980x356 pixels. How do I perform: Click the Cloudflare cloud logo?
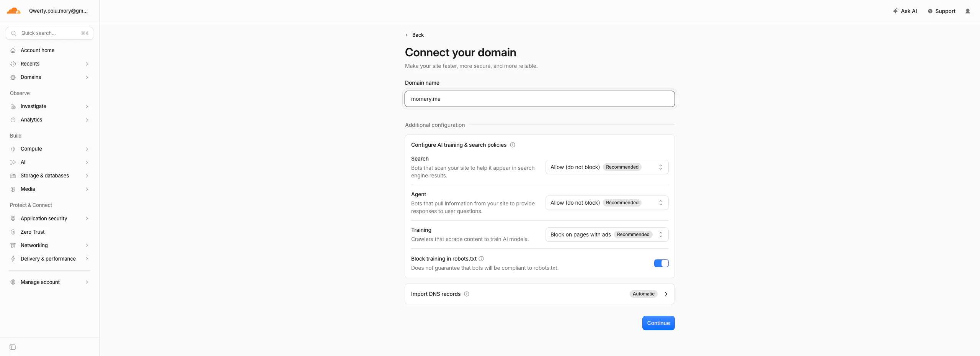pyautogui.click(x=14, y=11)
